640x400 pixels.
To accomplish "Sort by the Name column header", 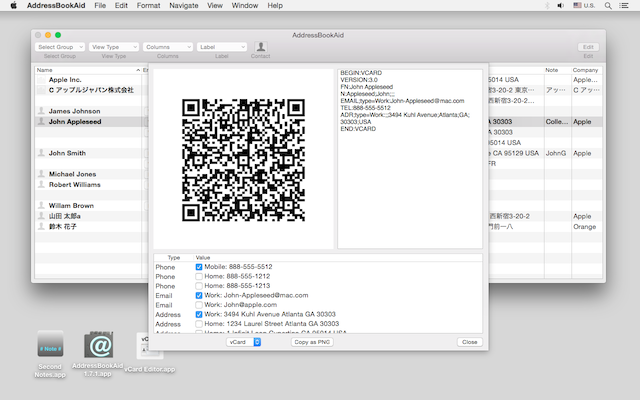I will tap(88, 70).
